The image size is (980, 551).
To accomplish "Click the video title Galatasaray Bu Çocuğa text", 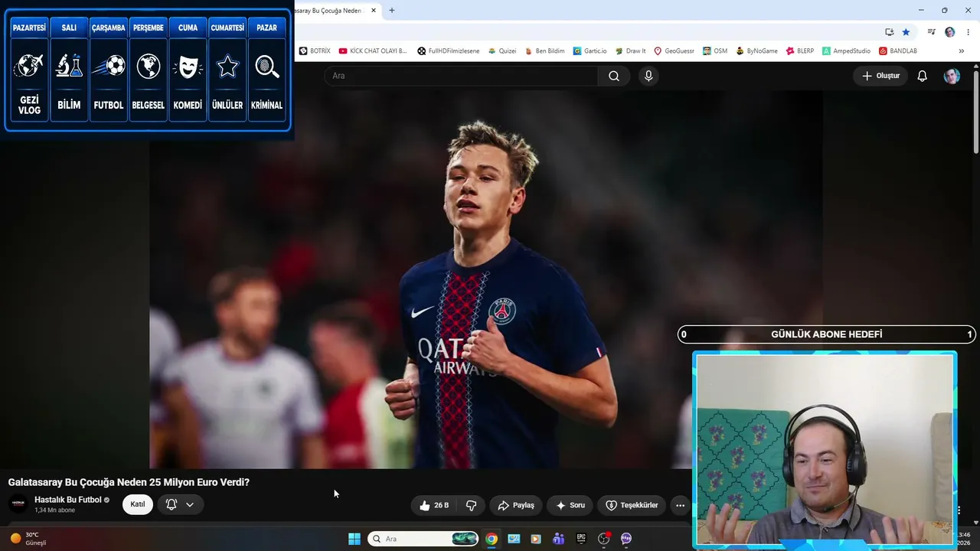I will pyautogui.click(x=129, y=482).
